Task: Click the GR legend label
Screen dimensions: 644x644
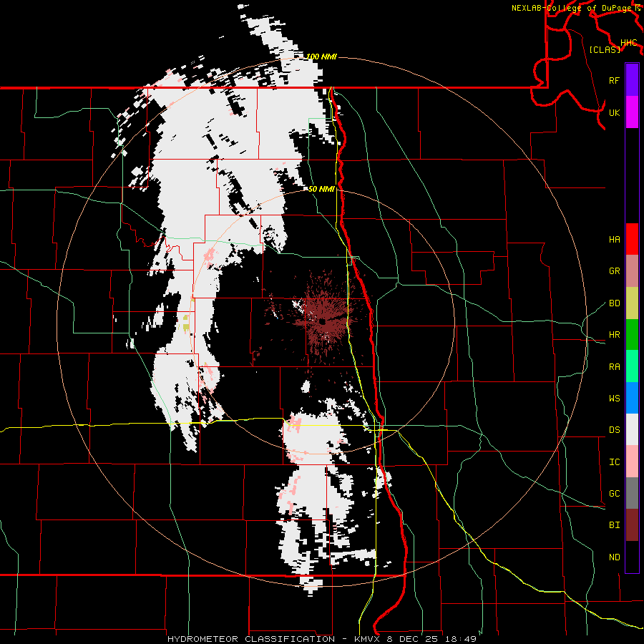Action: coord(615,271)
